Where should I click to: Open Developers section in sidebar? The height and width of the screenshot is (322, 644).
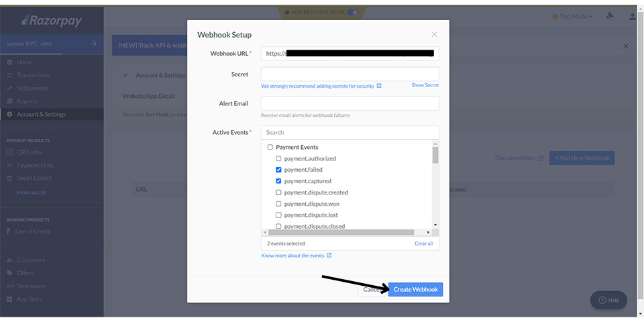tap(32, 286)
